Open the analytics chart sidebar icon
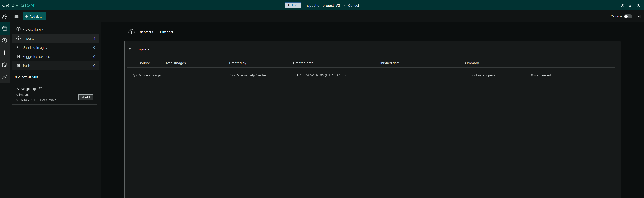The image size is (644, 198). 5,77
